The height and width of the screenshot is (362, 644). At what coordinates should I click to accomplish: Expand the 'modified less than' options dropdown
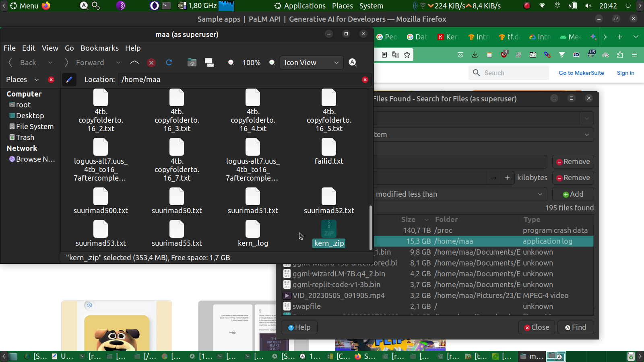point(459,194)
